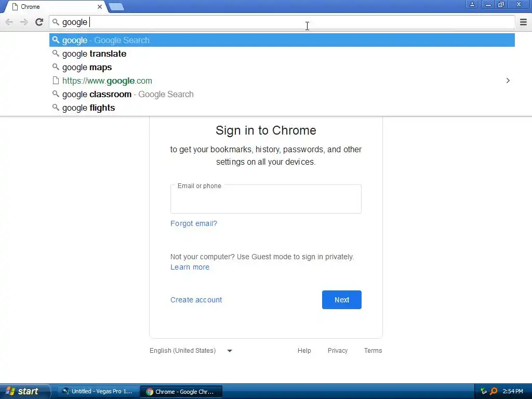Open the English (United States) language dropdown
532x399 pixels.
click(191, 351)
